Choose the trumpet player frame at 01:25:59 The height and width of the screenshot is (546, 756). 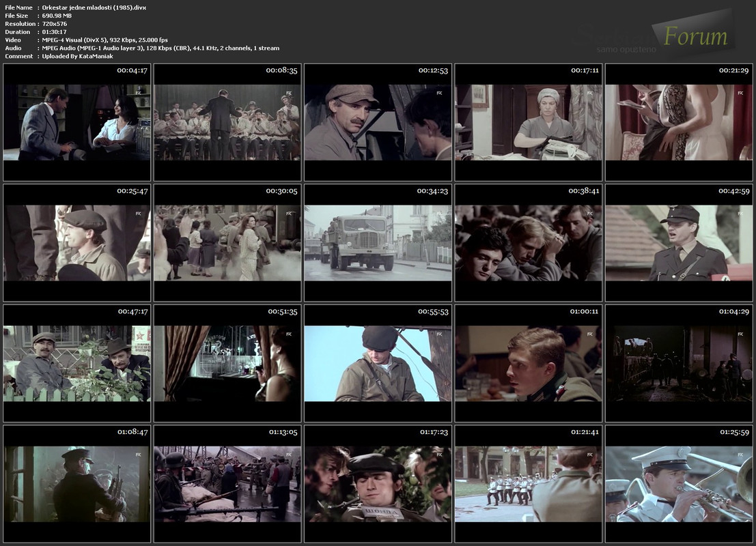click(x=679, y=484)
